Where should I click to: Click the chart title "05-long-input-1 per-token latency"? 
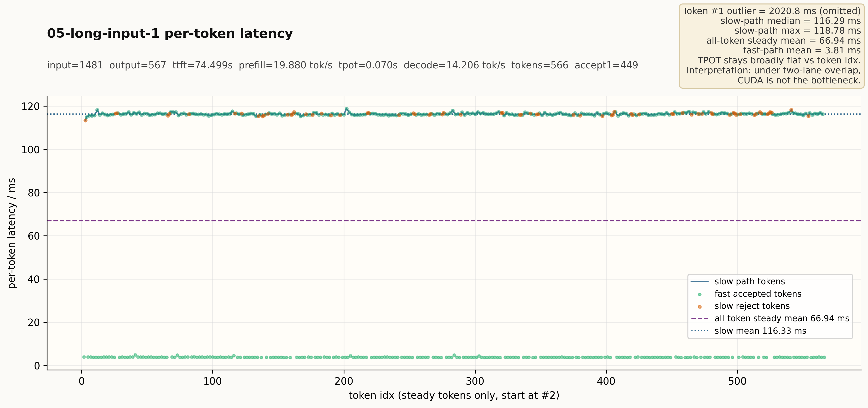point(170,34)
